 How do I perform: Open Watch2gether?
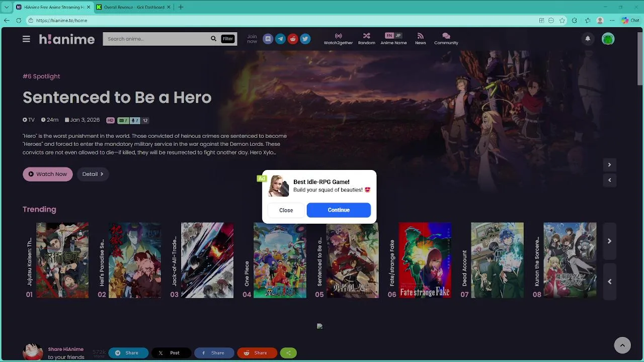pos(338,39)
